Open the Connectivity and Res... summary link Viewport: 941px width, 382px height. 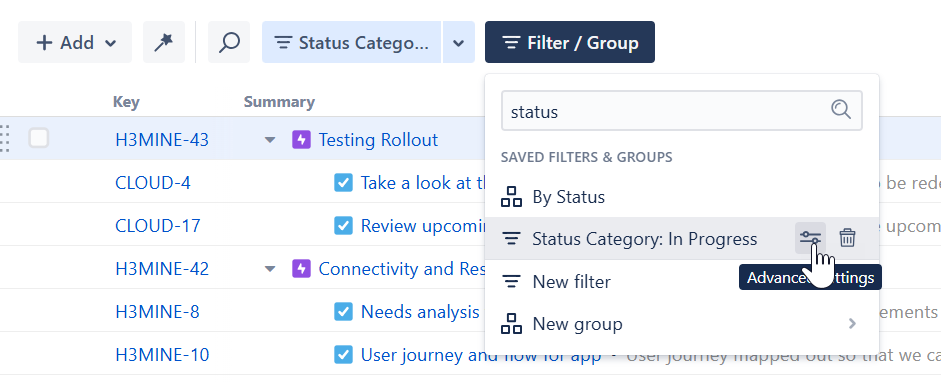(x=401, y=269)
